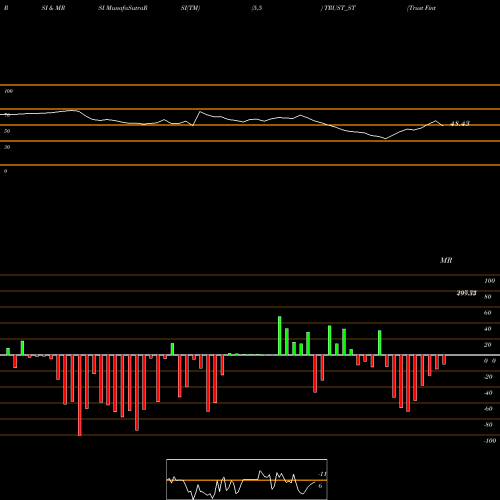This screenshot has height=500, width=500.
Task: Click the ') TRUST_ST' symbol text
Action: click(x=338, y=8)
